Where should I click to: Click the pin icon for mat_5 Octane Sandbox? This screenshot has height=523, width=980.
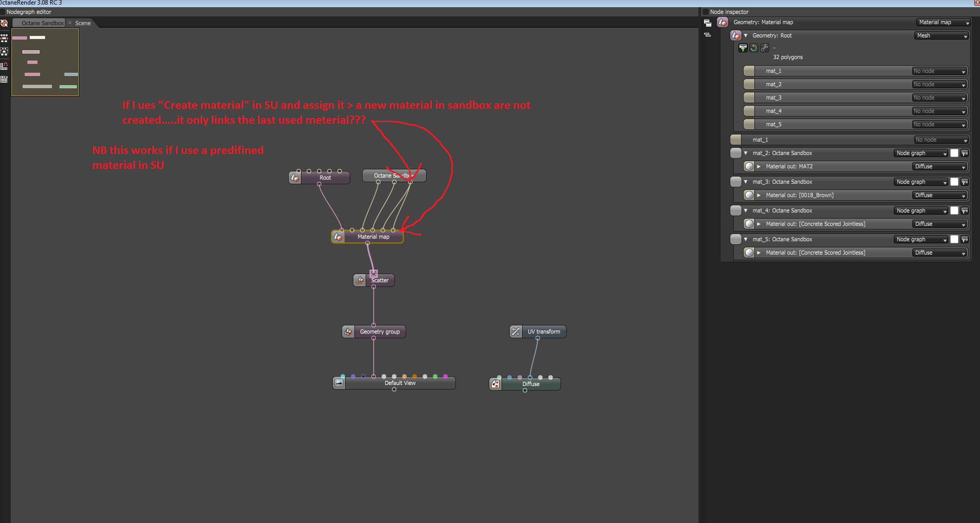pyautogui.click(x=965, y=239)
